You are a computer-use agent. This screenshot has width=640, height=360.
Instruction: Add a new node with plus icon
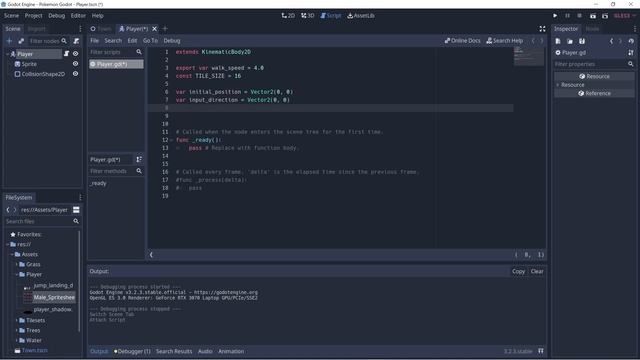click(9, 41)
